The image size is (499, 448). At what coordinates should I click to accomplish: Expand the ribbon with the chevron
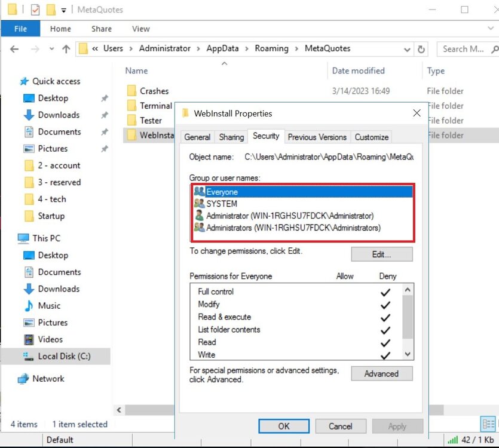[x=491, y=28]
